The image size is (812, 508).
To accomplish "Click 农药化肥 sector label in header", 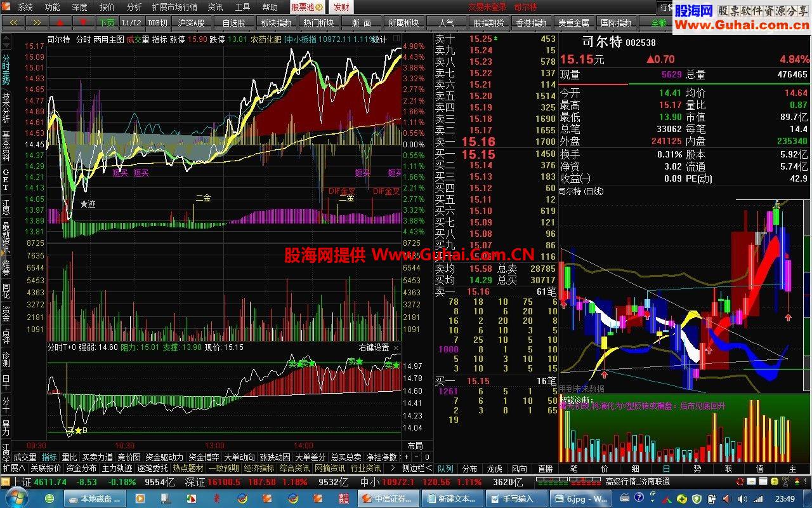I will tap(266, 39).
